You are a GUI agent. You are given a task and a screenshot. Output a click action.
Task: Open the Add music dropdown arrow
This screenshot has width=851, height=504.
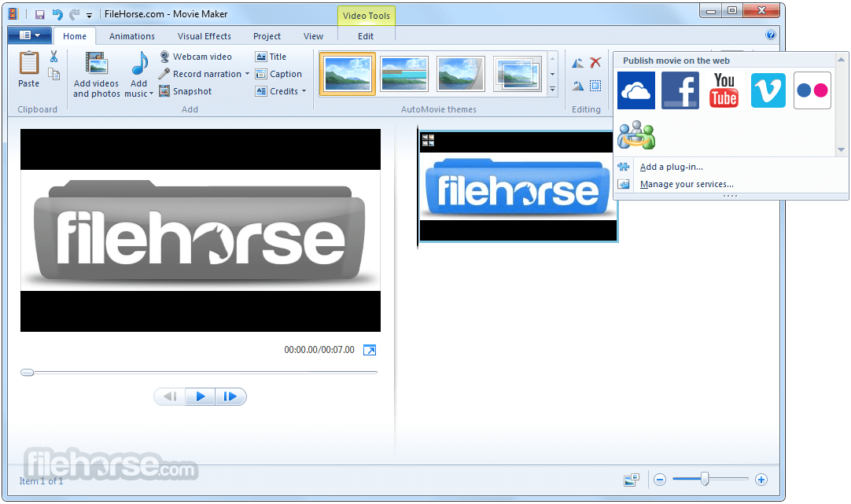(151, 94)
